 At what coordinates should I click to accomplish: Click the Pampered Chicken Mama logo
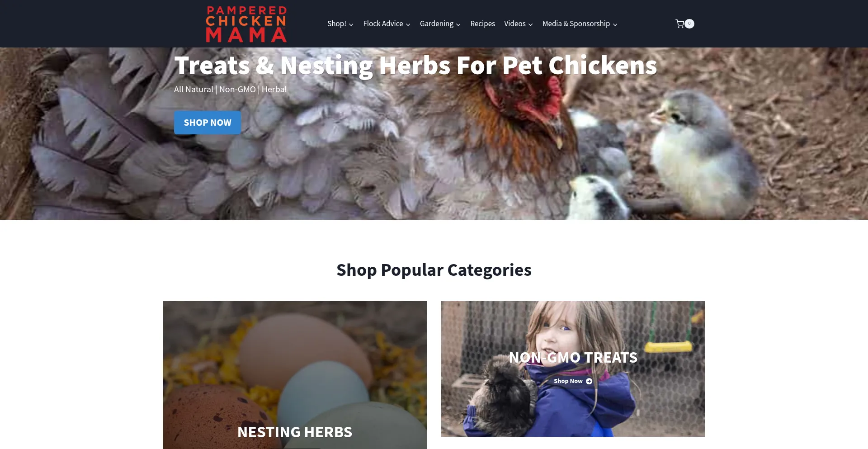[246, 24]
